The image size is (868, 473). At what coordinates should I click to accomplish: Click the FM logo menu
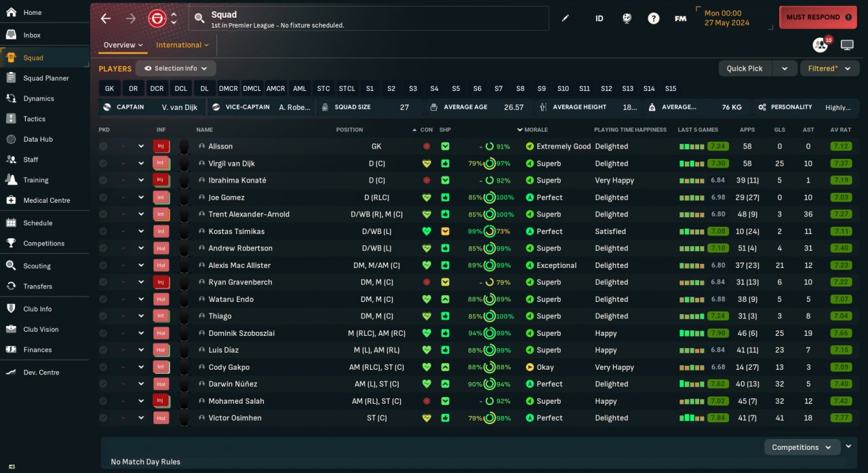(x=680, y=18)
